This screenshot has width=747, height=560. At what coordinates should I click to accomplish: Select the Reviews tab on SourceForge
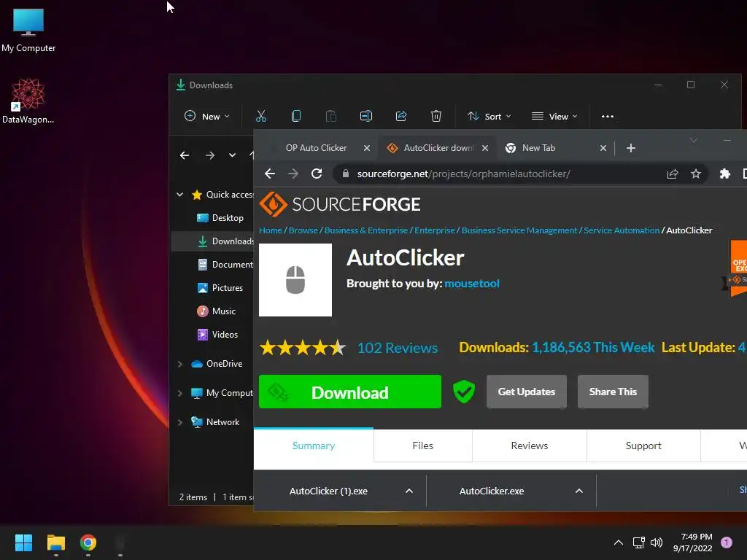coord(530,446)
